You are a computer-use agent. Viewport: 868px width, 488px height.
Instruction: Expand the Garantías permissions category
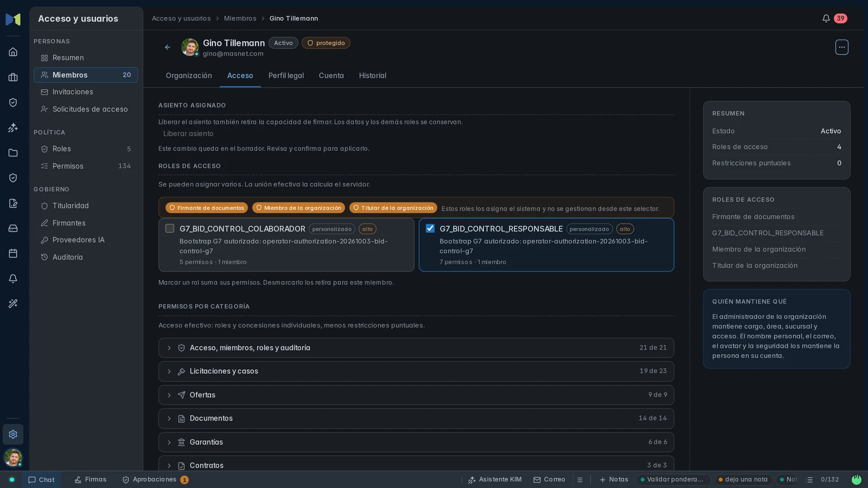point(416,442)
